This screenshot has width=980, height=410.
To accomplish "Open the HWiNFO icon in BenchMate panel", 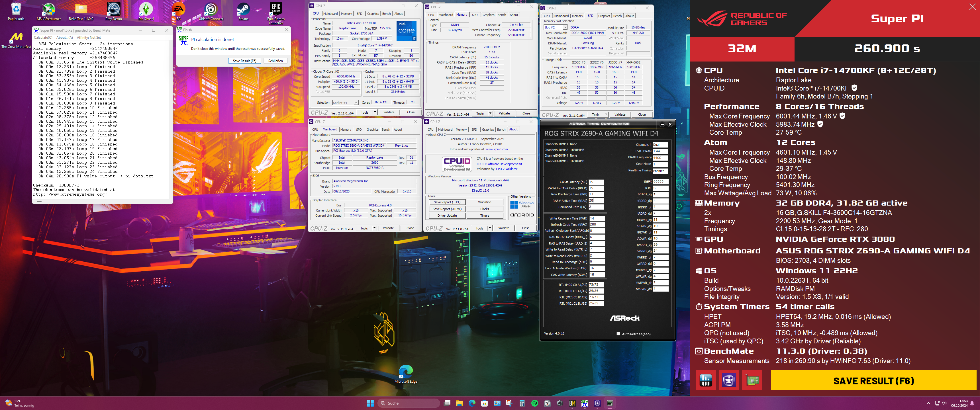I will pos(706,380).
